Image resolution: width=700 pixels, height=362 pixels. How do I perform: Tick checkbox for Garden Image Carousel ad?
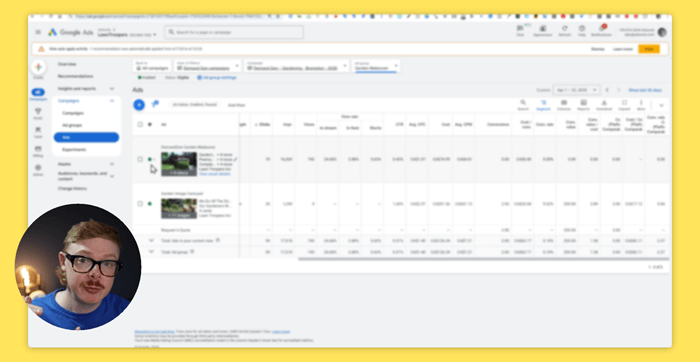[x=140, y=204]
